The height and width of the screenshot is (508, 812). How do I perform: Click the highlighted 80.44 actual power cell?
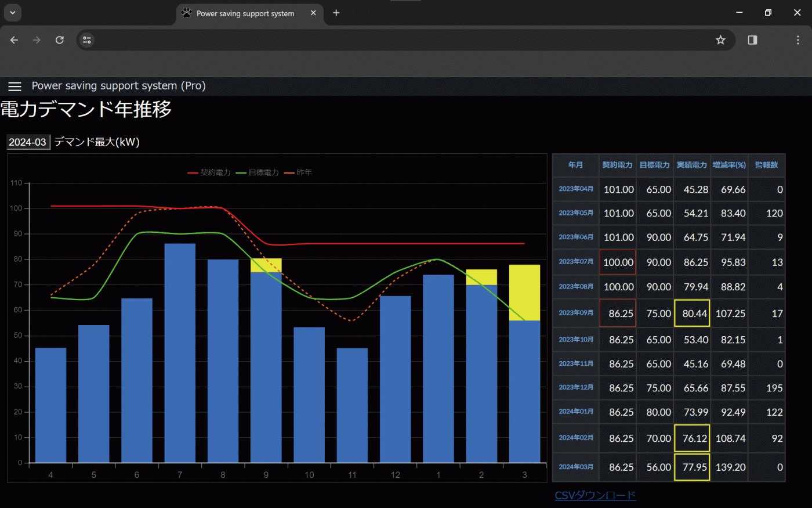click(692, 314)
